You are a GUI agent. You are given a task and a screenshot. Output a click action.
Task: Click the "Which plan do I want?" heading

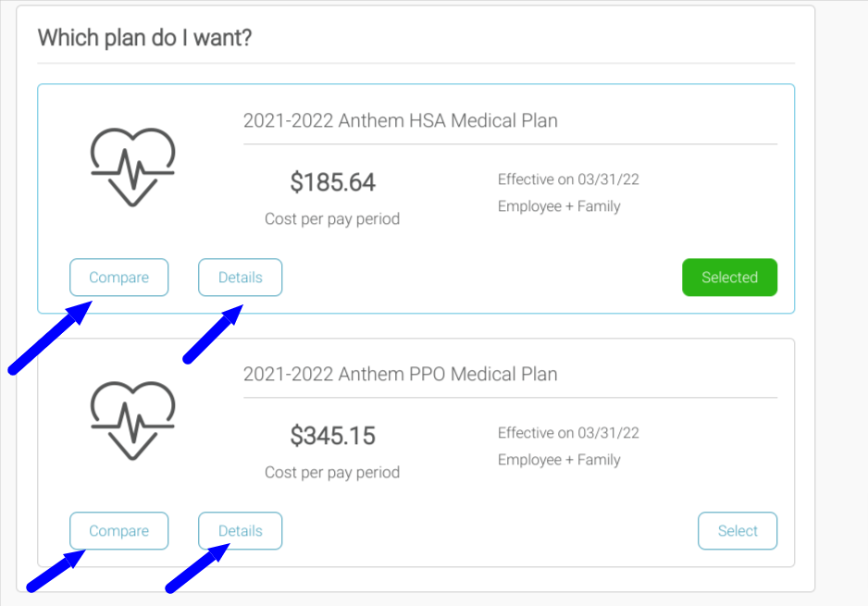145,39
